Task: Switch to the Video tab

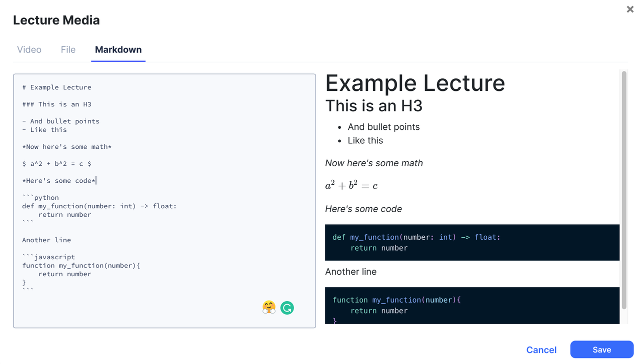Action: pyautogui.click(x=29, y=49)
